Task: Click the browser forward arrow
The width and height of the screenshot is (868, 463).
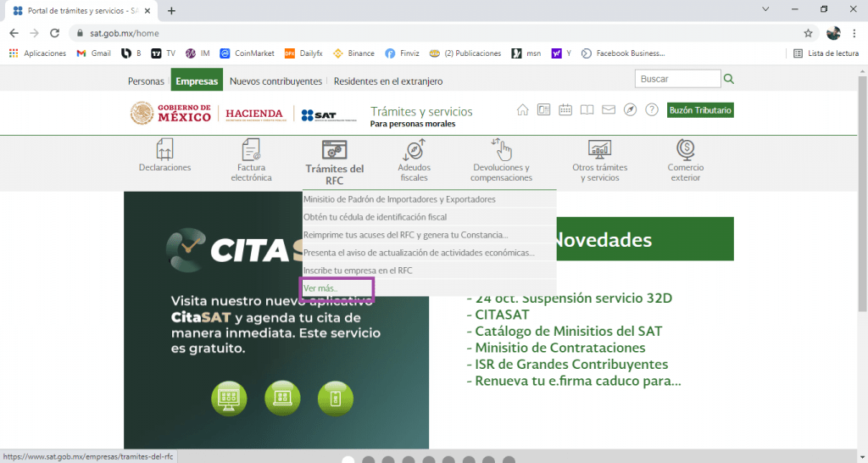Action: pos(34,33)
